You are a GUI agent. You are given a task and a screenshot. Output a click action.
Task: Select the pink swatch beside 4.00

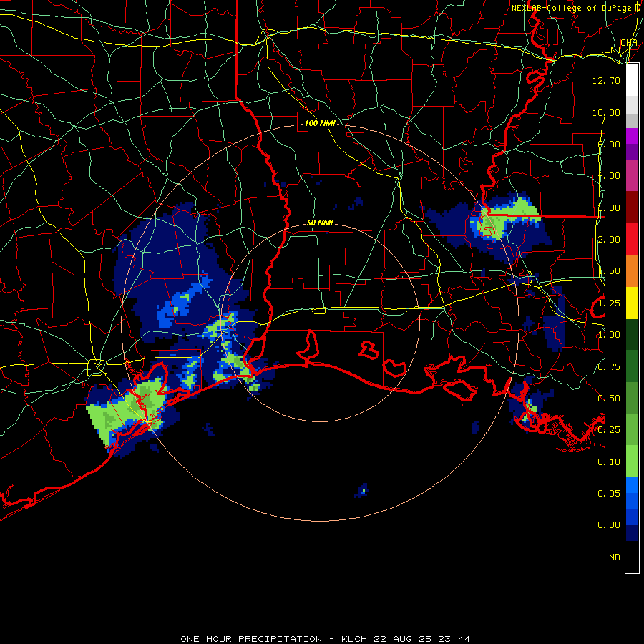tap(632, 175)
